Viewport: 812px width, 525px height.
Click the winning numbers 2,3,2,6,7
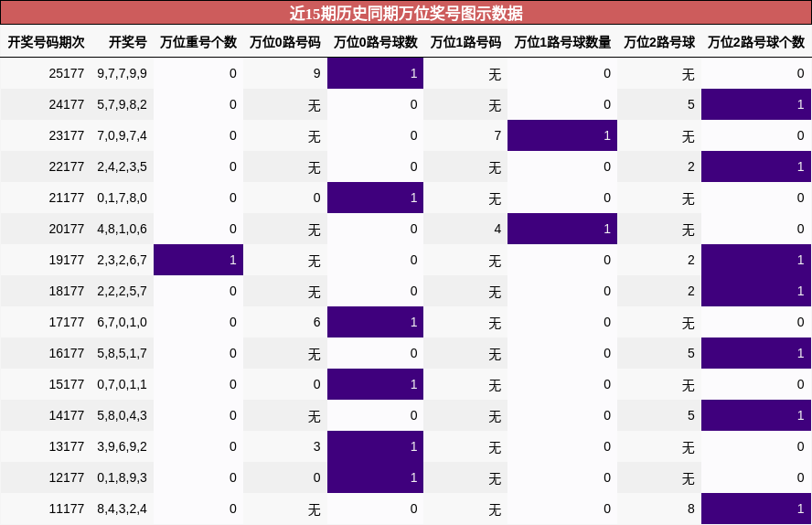pos(123,260)
